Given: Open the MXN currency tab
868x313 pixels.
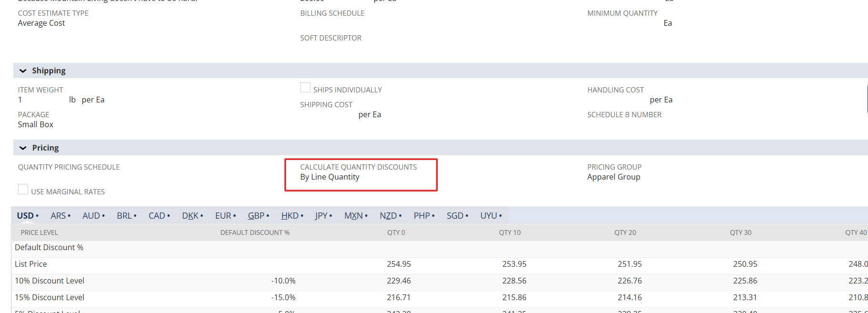Looking at the screenshot, I should [353, 216].
